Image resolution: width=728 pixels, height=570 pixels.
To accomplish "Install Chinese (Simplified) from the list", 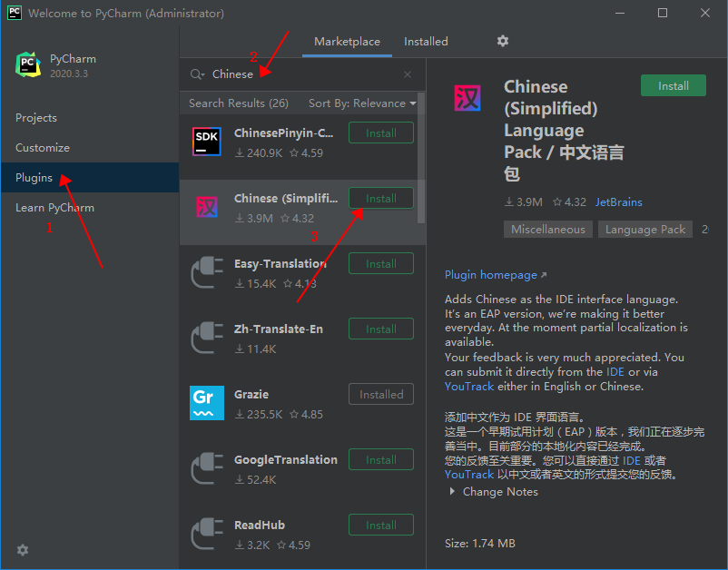I will click(x=381, y=199).
